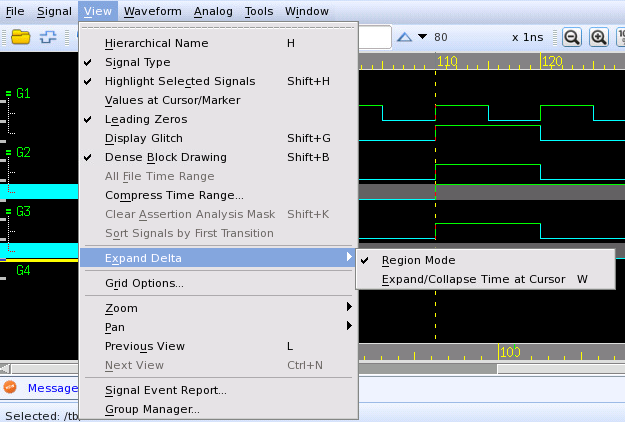Click the yellow open-folder toolbar icon
625x422 pixels.
tap(21, 37)
